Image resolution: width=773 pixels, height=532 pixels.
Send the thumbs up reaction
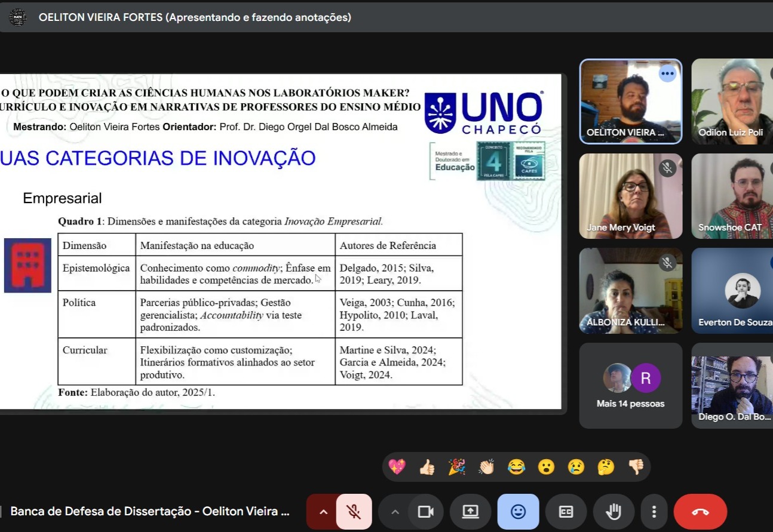[x=427, y=467]
